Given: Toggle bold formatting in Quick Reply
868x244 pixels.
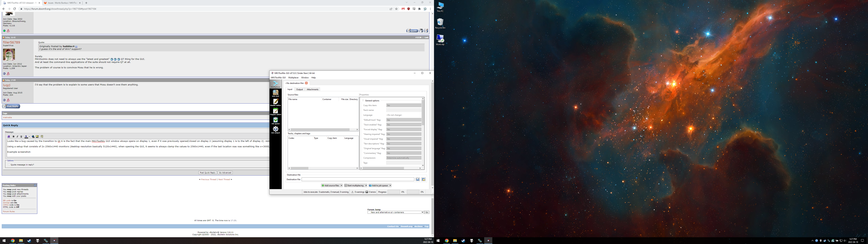Looking at the screenshot, I should click(x=14, y=137).
